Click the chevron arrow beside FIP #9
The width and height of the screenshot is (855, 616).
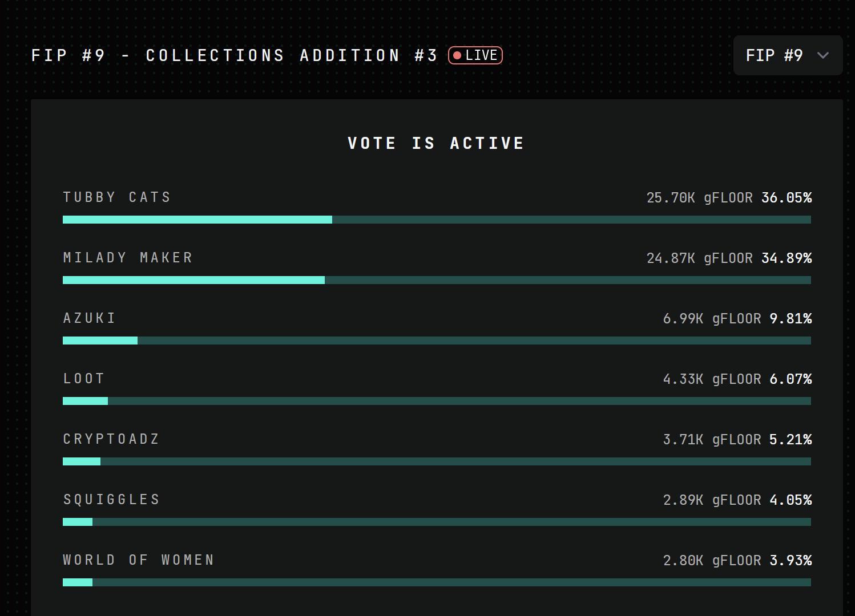[x=822, y=55]
